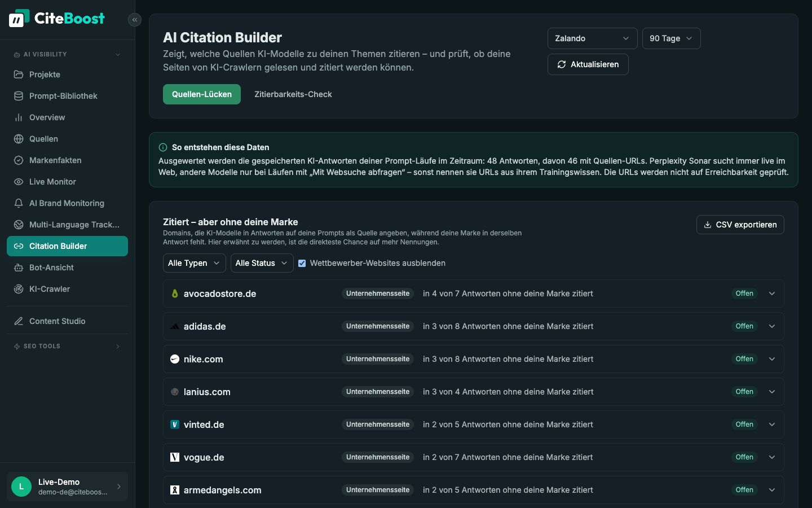Open the Alle Status filter dropdown
The height and width of the screenshot is (508, 812).
262,263
